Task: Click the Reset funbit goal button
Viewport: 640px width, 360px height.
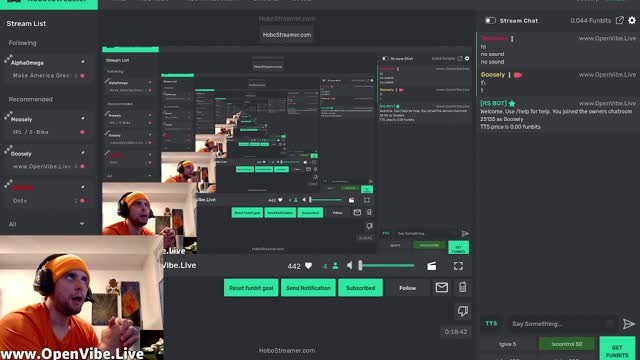Action: click(x=251, y=288)
